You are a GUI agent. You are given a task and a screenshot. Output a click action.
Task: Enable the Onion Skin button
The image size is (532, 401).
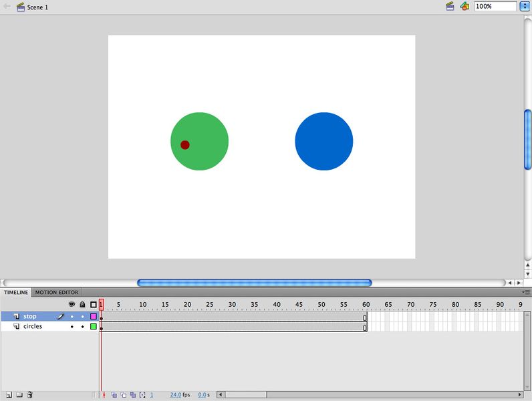[114, 395]
